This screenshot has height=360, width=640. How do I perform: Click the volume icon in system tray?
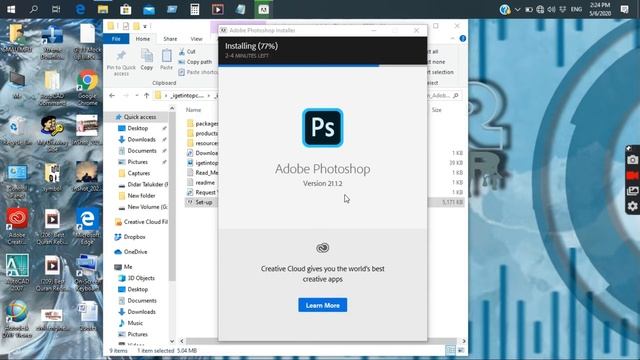pyautogui.click(x=551, y=9)
